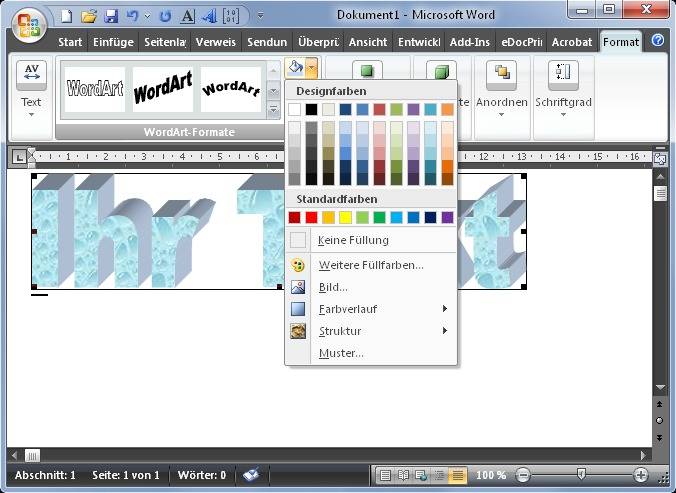
Task: Click the shape fill paint bucket icon
Action: (295, 68)
